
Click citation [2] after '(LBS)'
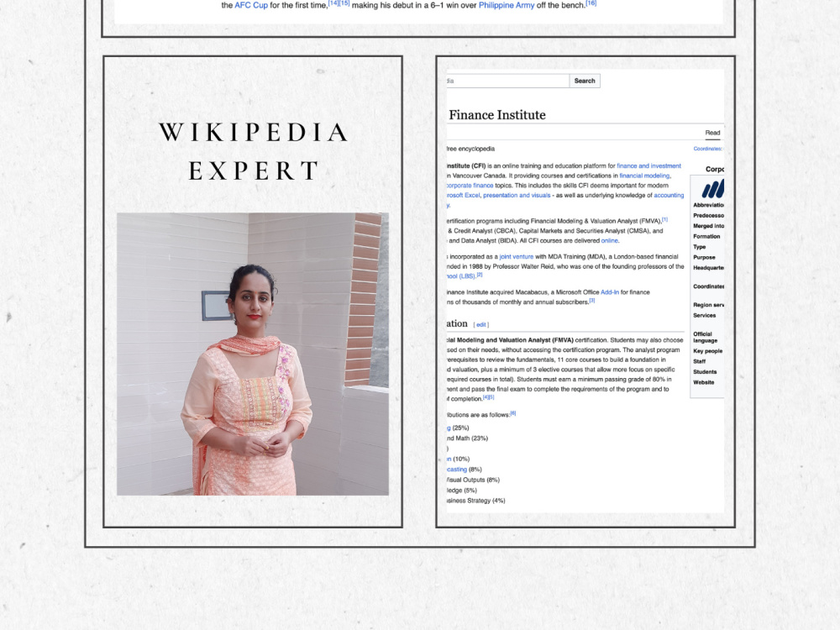pyautogui.click(x=480, y=275)
